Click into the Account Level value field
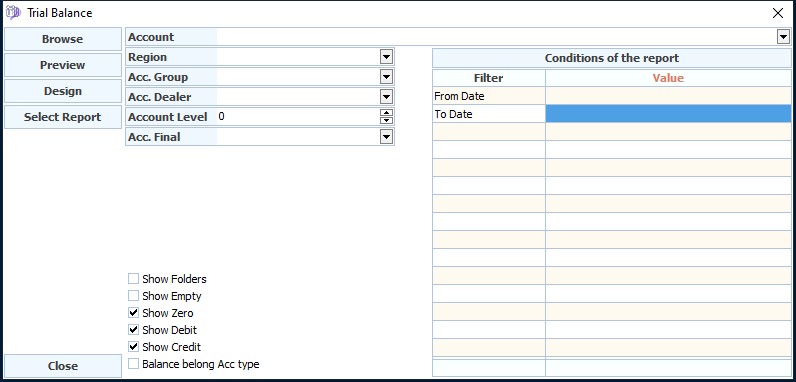Screen dimensions: 796x382 click(x=298, y=117)
